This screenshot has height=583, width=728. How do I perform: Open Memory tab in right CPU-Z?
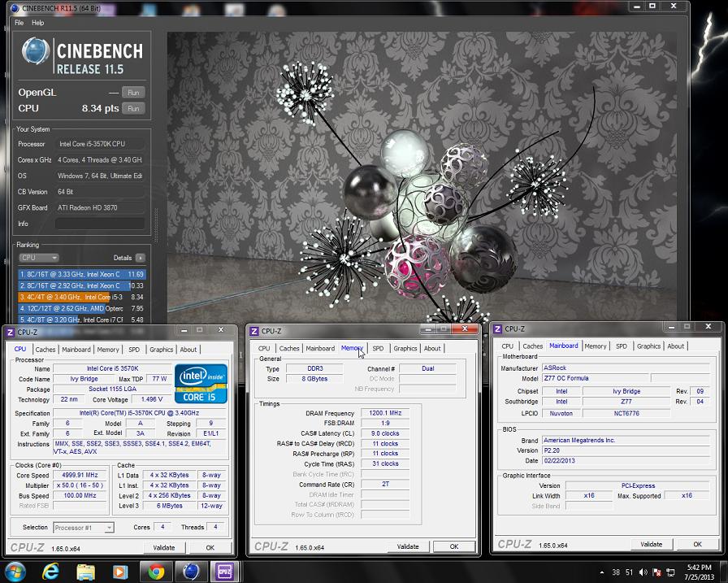click(596, 346)
